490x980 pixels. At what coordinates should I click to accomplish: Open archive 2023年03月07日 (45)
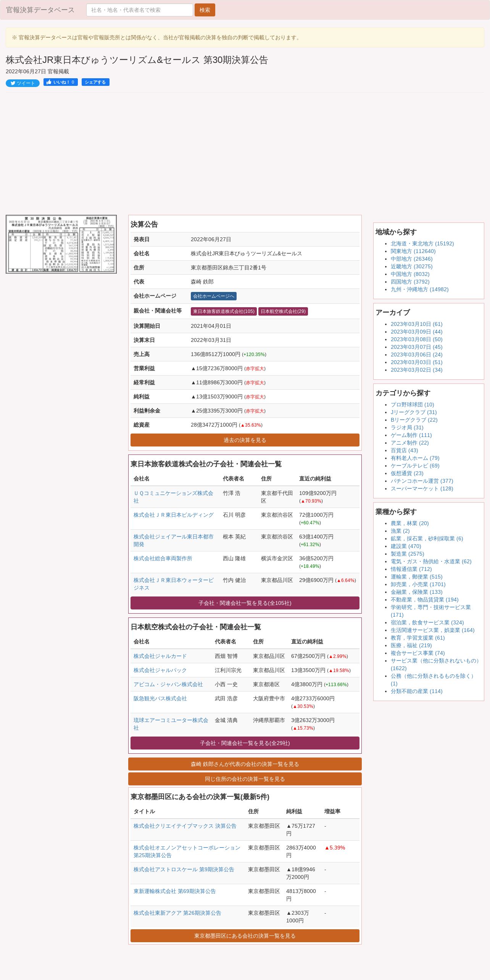[416, 347]
